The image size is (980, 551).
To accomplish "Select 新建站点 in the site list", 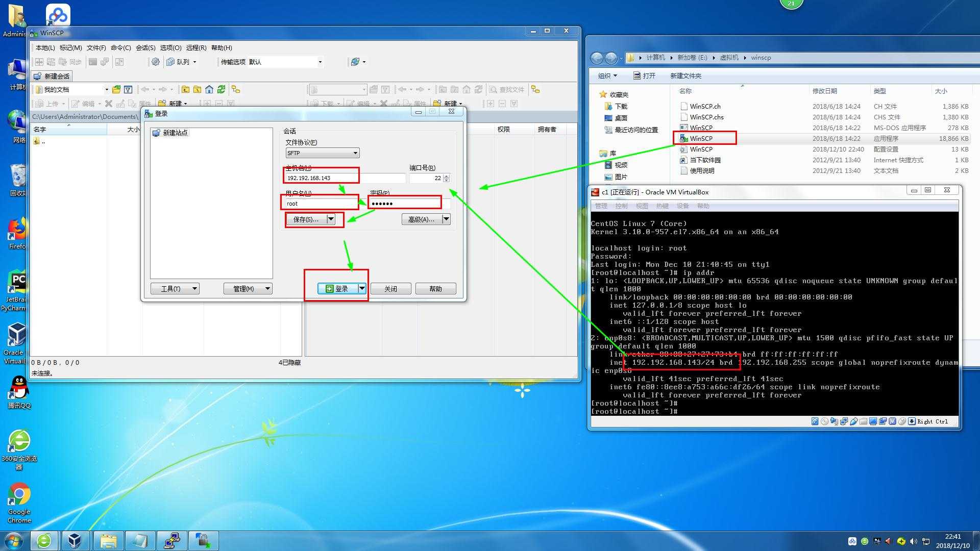I will (170, 133).
